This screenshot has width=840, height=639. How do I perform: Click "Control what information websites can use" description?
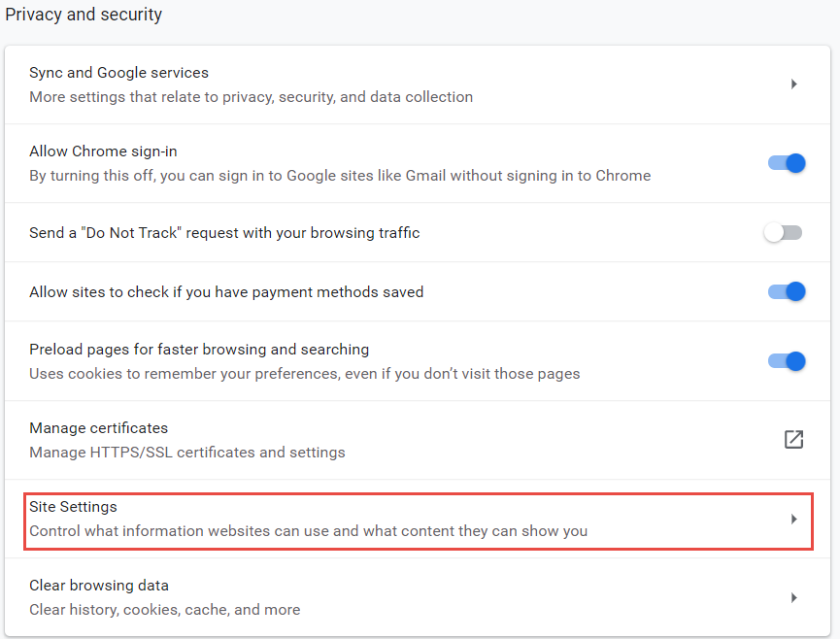click(x=308, y=531)
